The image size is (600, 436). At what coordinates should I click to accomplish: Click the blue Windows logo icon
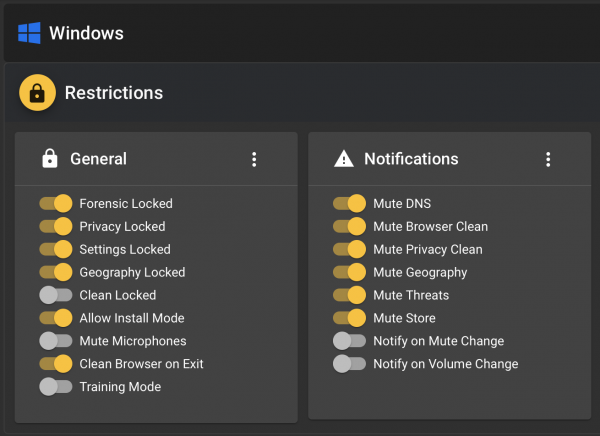tap(29, 33)
